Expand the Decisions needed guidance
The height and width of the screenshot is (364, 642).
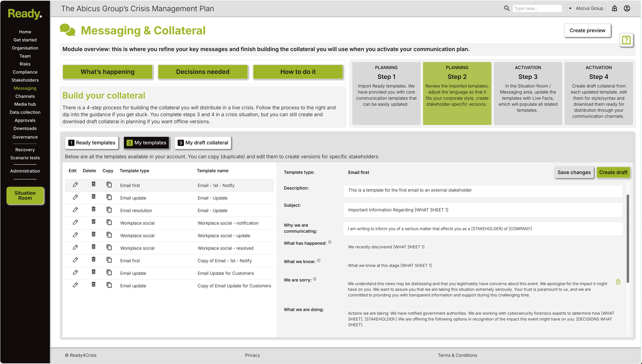(203, 72)
